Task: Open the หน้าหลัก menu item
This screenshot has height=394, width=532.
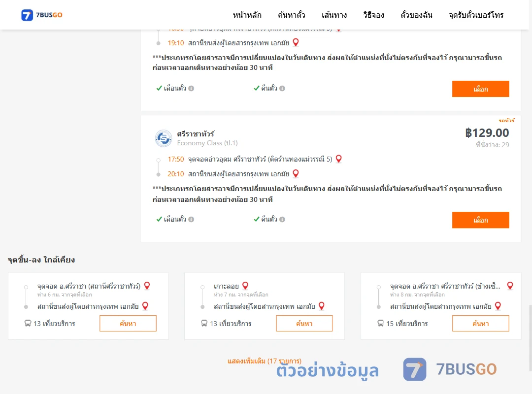Action: [247, 15]
